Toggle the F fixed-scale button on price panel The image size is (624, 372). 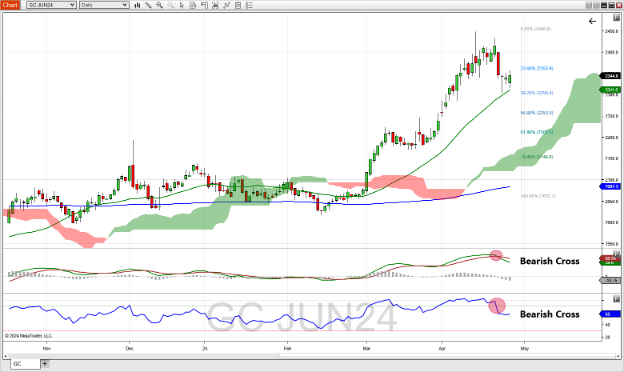pos(617,18)
